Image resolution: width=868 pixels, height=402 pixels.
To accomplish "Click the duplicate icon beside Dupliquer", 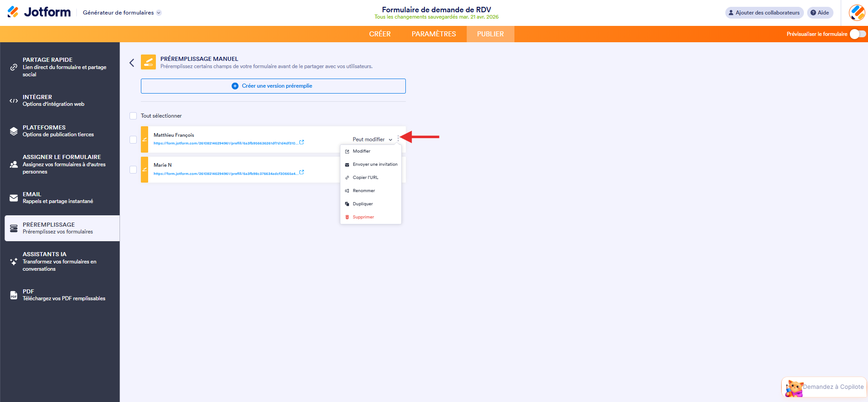I will pos(347,204).
